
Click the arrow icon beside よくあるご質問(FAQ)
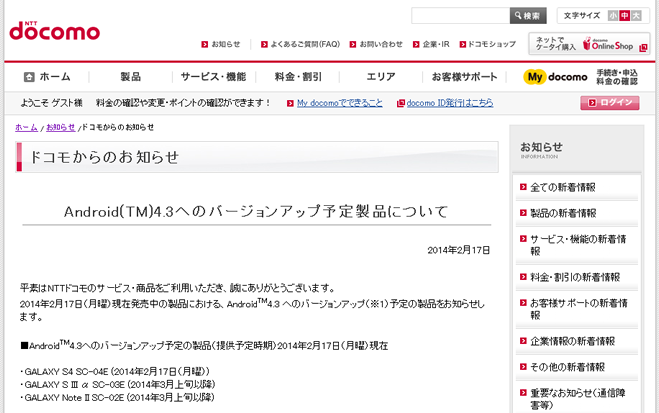264,44
